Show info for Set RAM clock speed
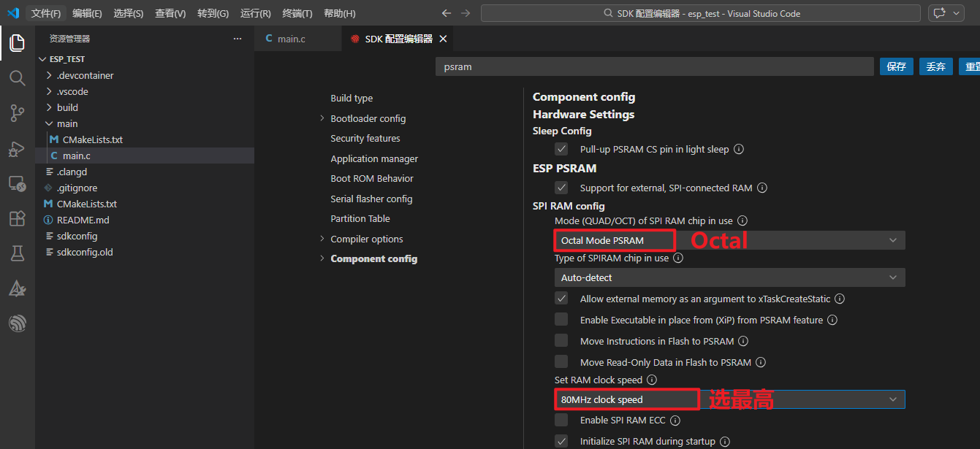 (652, 380)
